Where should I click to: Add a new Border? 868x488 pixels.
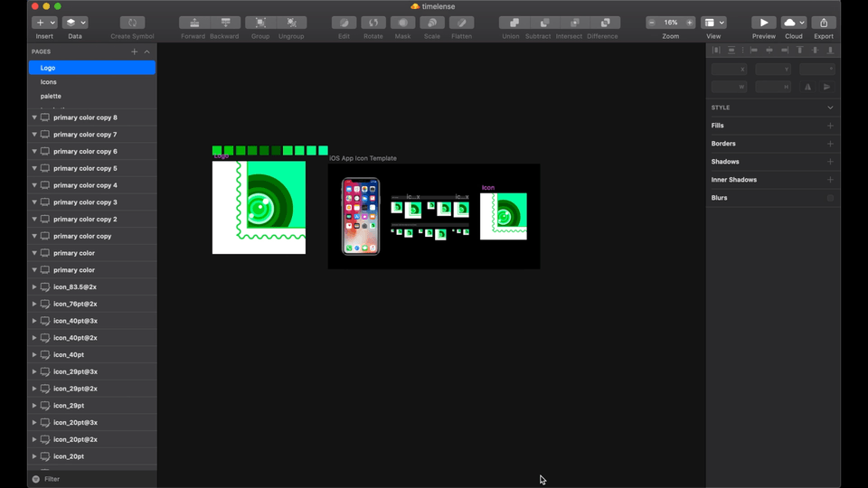(x=830, y=144)
